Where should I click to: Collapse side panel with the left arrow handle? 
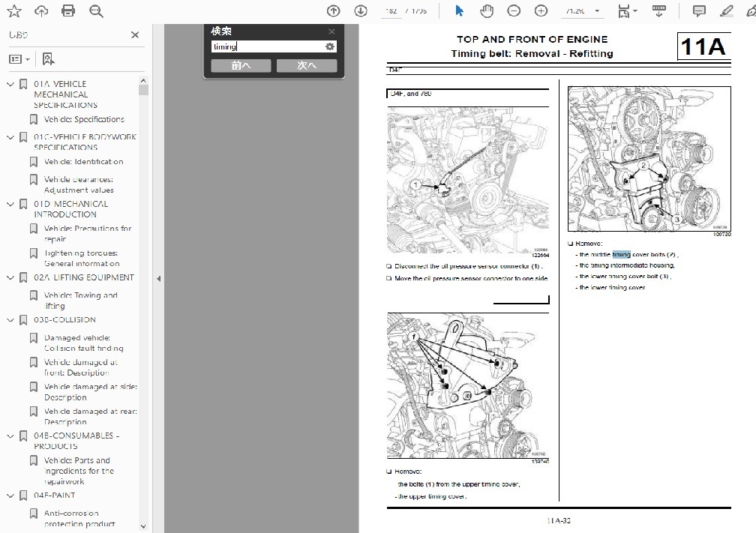(159, 279)
